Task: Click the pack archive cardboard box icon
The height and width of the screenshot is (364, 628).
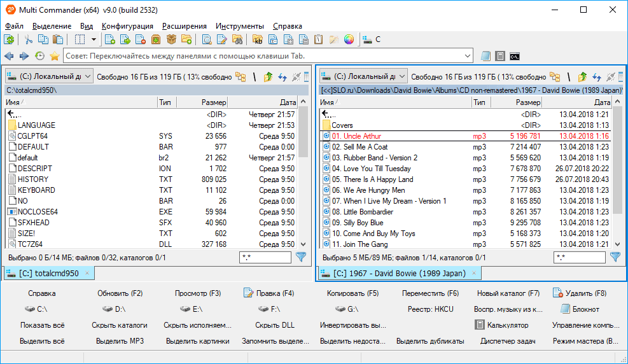Action: (x=171, y=39)
